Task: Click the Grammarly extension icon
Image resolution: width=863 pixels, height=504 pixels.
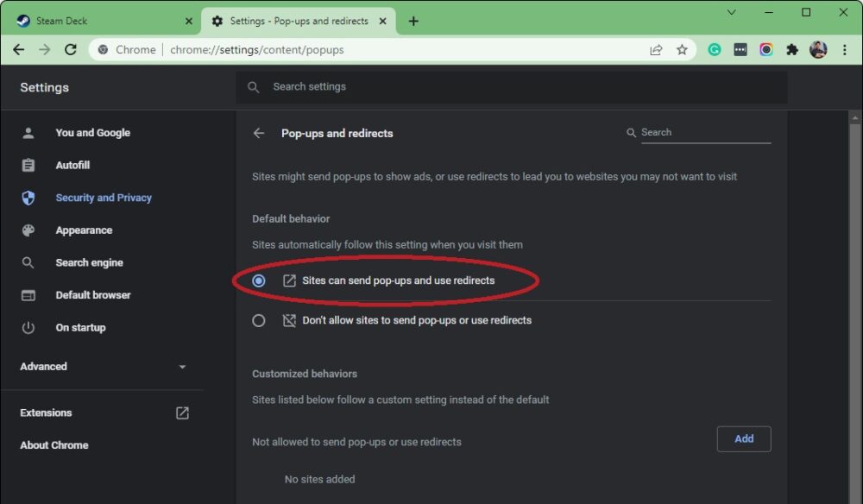Action: point(715,49)
